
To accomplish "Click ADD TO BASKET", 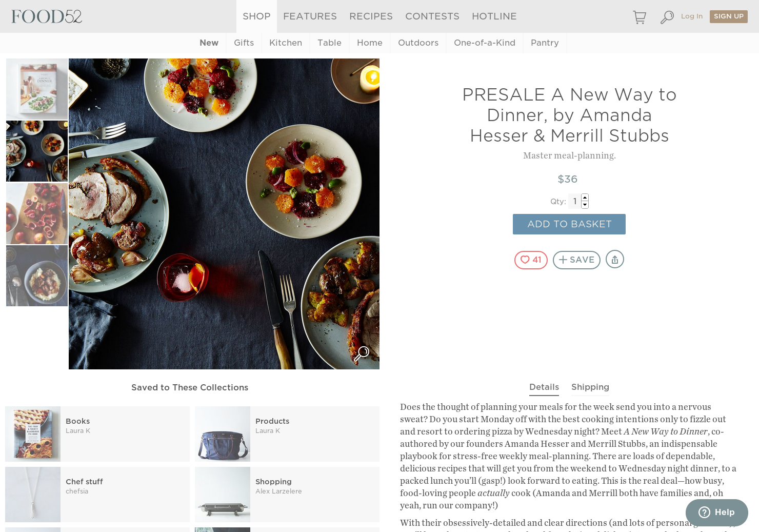I will coord(569,224).
